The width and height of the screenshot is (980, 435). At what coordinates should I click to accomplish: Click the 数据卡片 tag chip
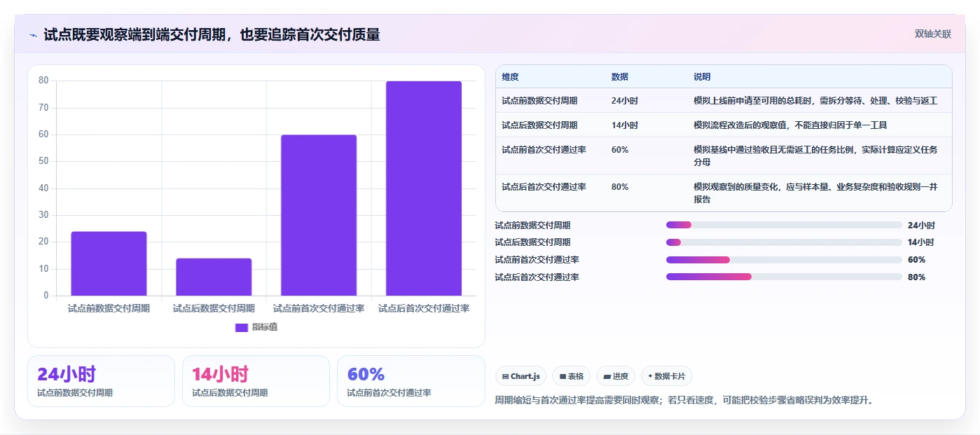pos(667,376)
